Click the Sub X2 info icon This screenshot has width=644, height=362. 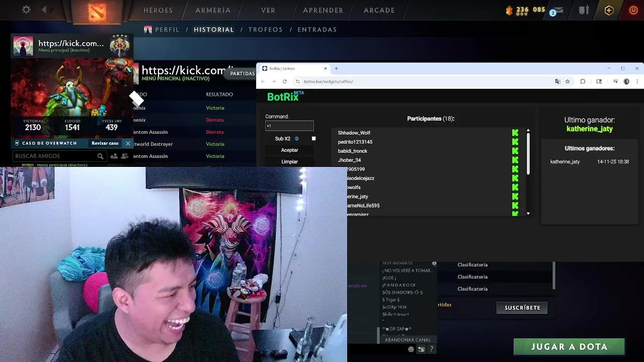click(x=296, y=139)
